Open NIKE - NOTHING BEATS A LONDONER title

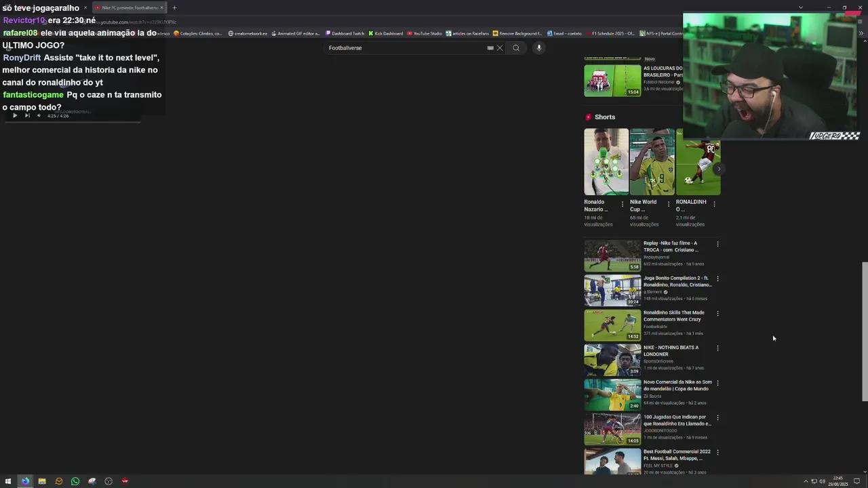(x=671, y=351)
